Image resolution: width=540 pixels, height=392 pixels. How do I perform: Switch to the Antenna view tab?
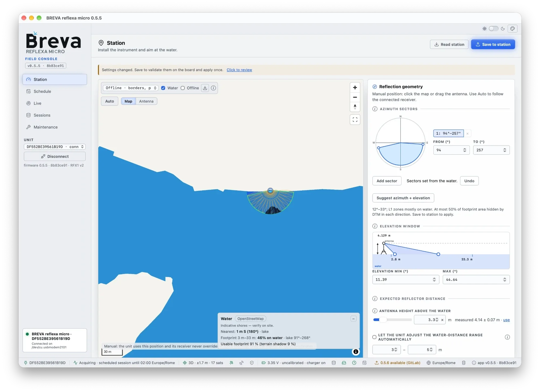146,101
